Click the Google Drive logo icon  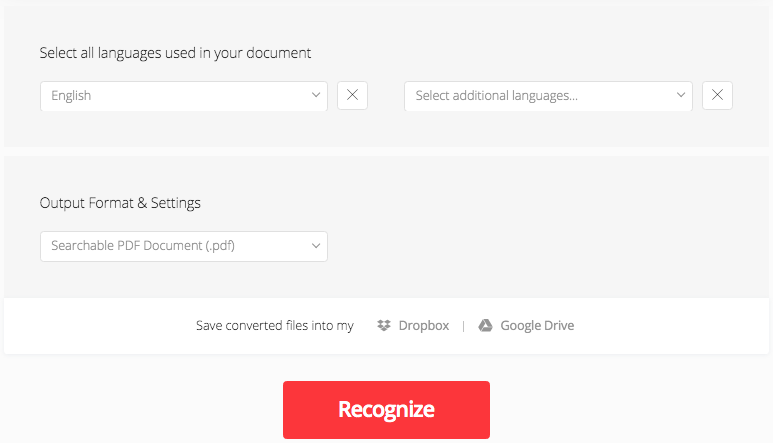[x=485, y=326]
